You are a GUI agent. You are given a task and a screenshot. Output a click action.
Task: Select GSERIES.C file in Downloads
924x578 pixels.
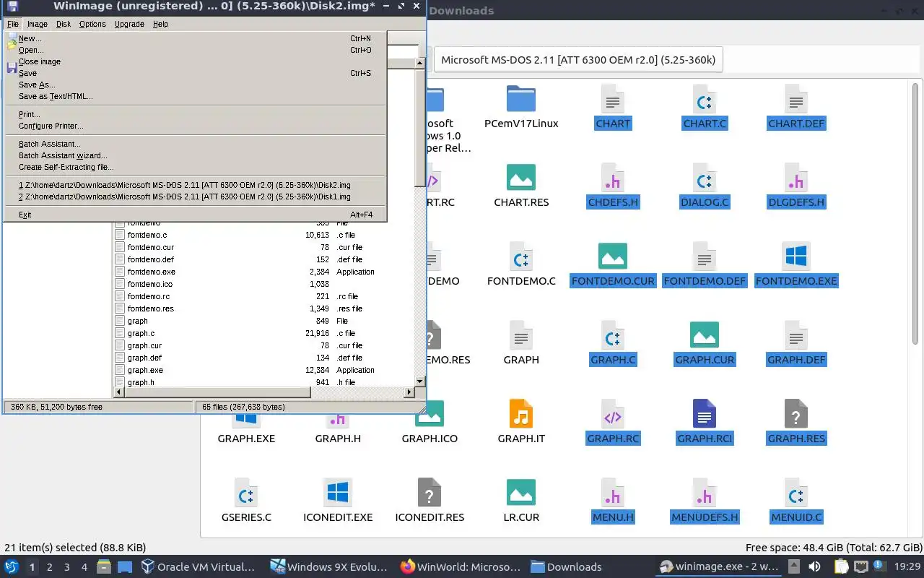tap(246, 501)
